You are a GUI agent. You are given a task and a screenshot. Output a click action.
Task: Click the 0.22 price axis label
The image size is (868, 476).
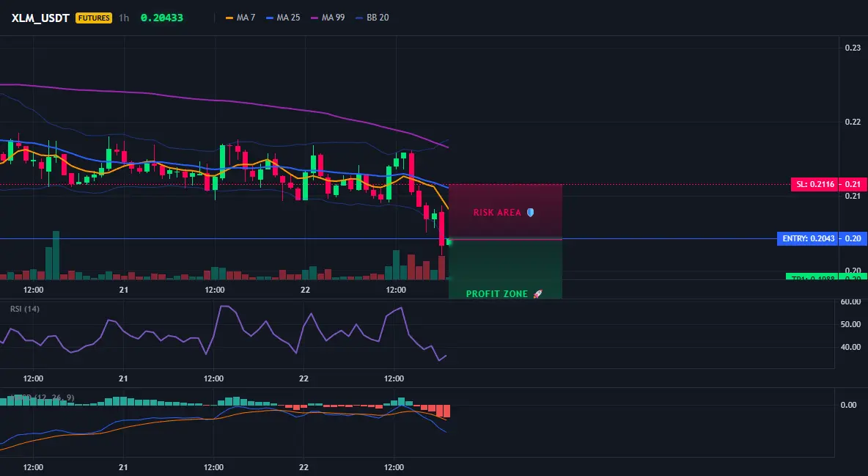coord(853,122)
